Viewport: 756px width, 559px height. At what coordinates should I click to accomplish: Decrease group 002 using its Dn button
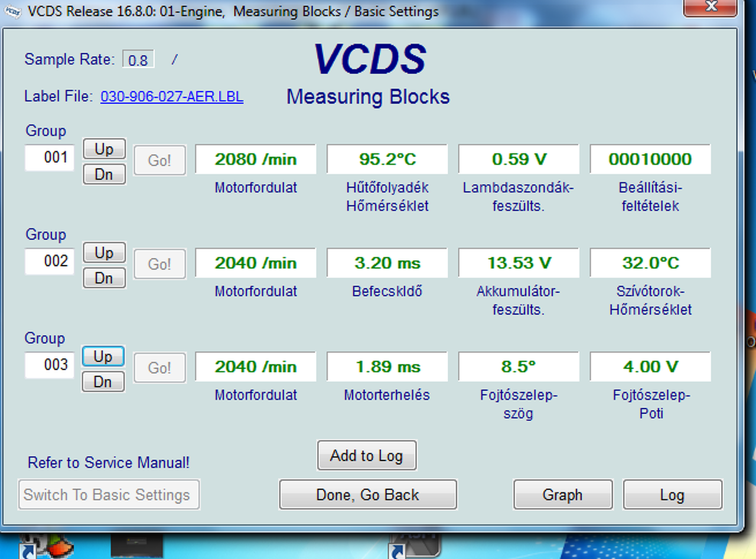(104, 278)
